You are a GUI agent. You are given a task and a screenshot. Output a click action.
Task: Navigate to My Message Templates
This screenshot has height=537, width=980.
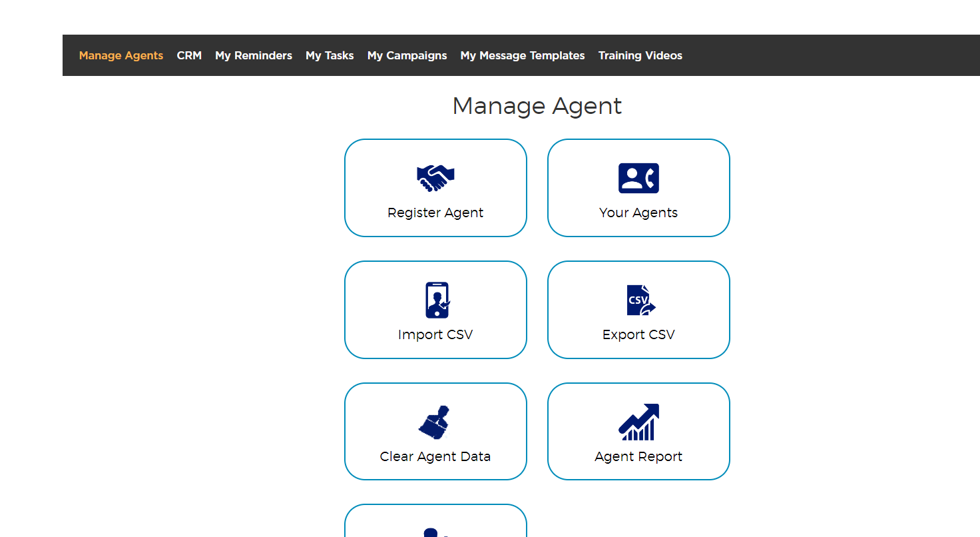pyautogui.click(x=523, y=55)
